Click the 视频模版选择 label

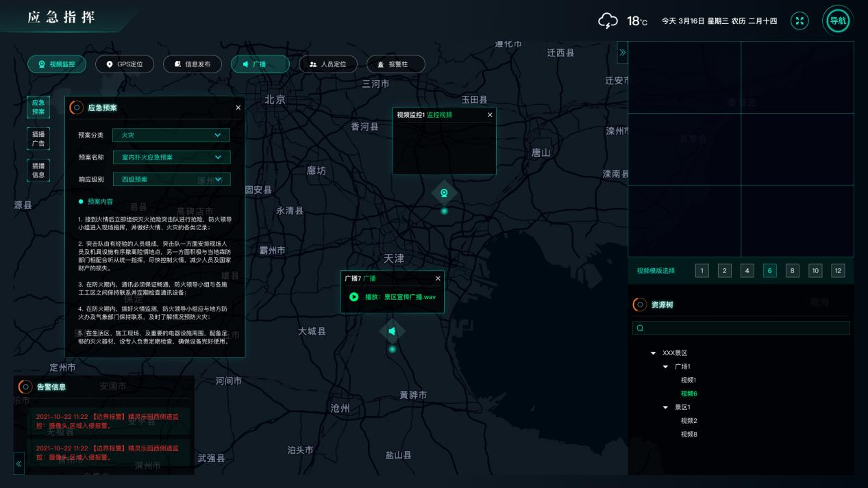tap(656, 270)
